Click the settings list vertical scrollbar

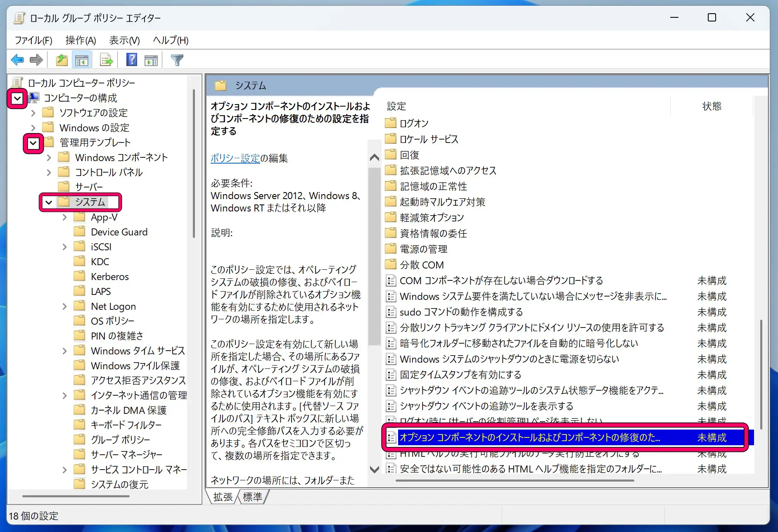pos(761,374)
